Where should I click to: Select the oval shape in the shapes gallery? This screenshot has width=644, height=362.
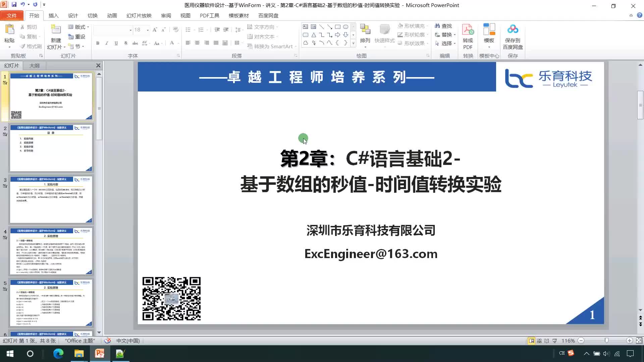pos(345,27)
